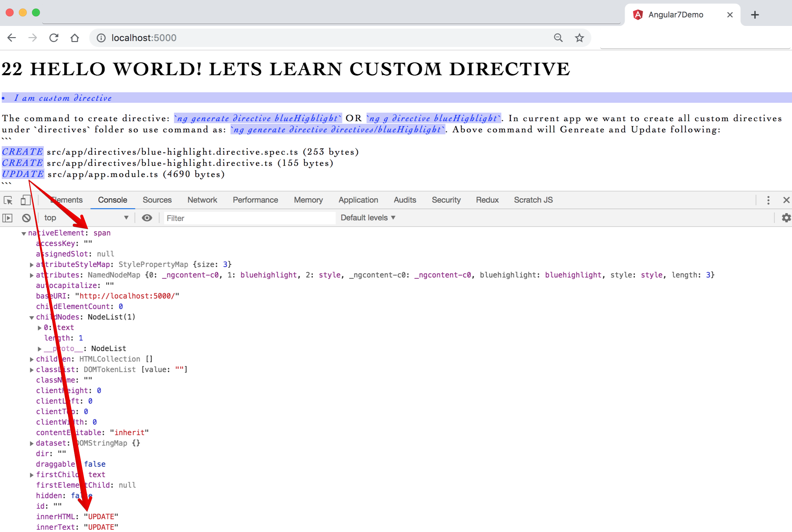
Task: Open DevTools three-dot customize menu
Action: coord(768,200)
